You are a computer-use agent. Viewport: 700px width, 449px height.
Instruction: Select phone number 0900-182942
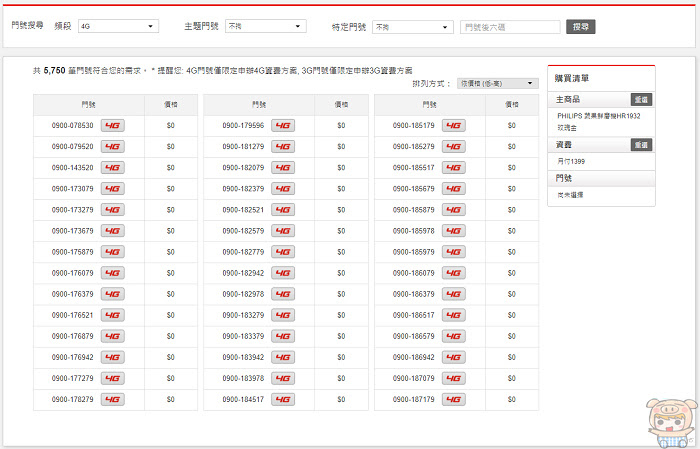tap(243, 273)
